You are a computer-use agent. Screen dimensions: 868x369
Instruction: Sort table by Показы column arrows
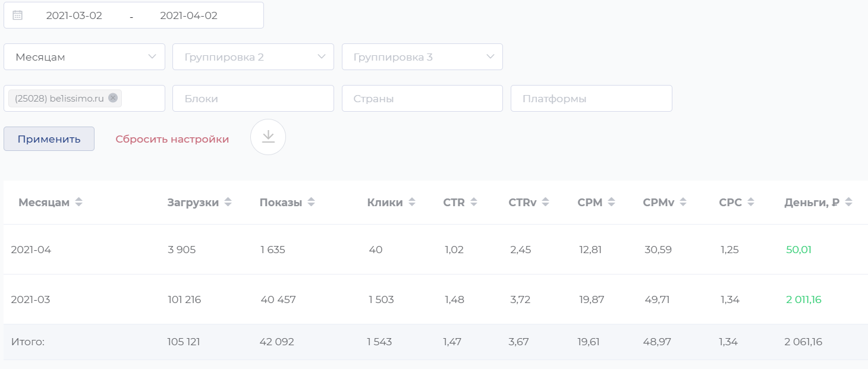311,203
